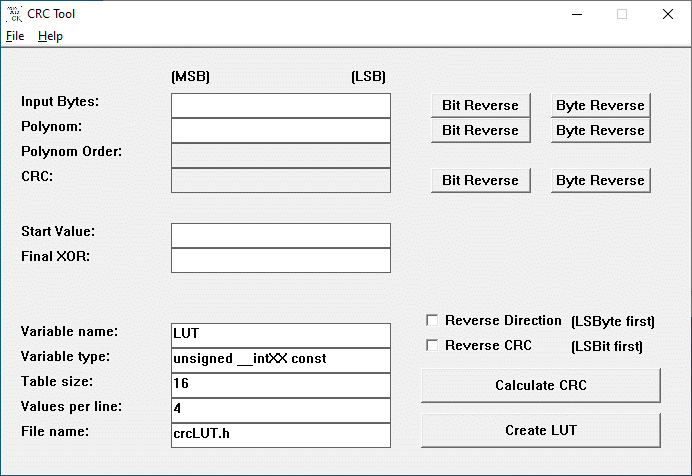Click the Input Bytes field
Image resolution: width=692 pixels, height=476 pixels.
pos(281,105)
